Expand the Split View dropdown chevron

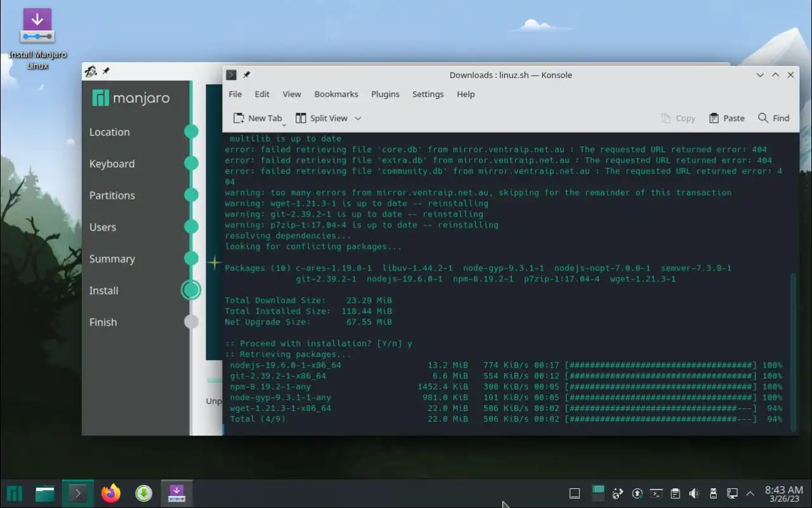[358, 118]
